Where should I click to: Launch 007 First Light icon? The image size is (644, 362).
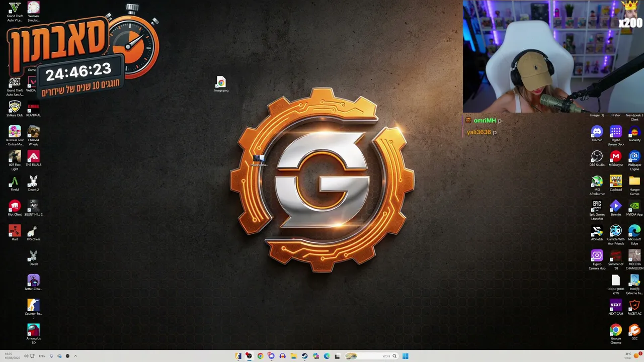tap(15, 160)
